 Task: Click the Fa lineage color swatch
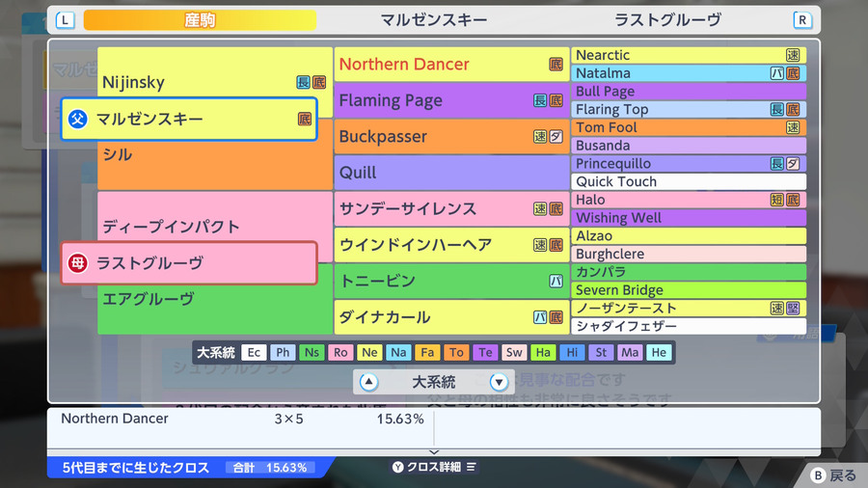point(427,352)
